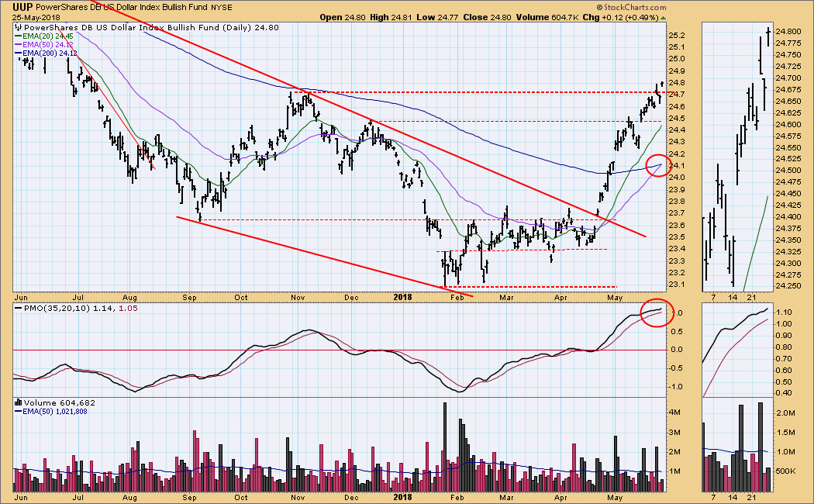Click the High 24.81 value
The height and width of the screenshot is (504, 814).
point(391,17)
